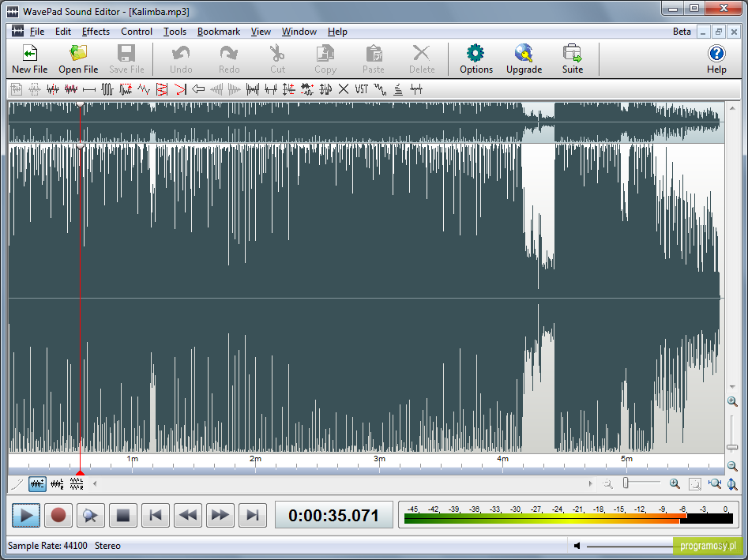The height and width of the screenshot is (560, 748).
Task: Click the VST plugin icon
Action: 362,89
